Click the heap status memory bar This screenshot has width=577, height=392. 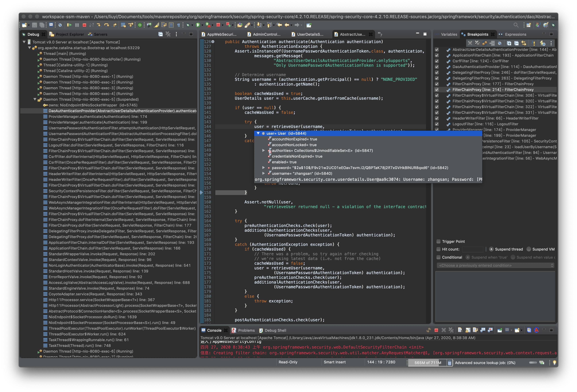tap(428, 363)
